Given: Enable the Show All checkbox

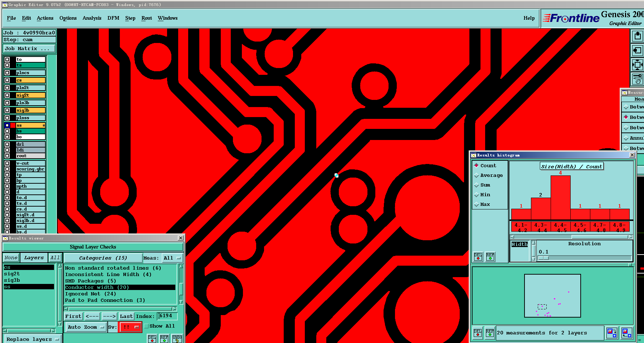Looking at the screenshot, I should 146,326.
